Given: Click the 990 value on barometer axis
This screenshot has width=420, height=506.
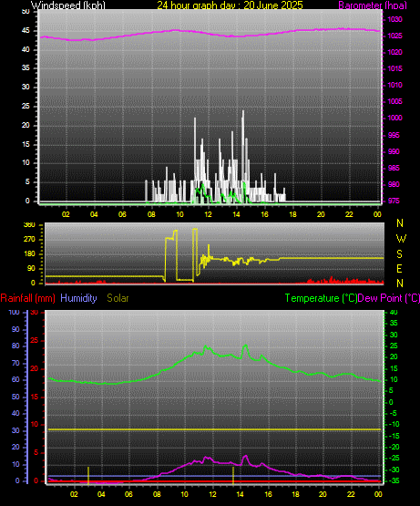Looking at the screenshot, I should tap(394, 151).
